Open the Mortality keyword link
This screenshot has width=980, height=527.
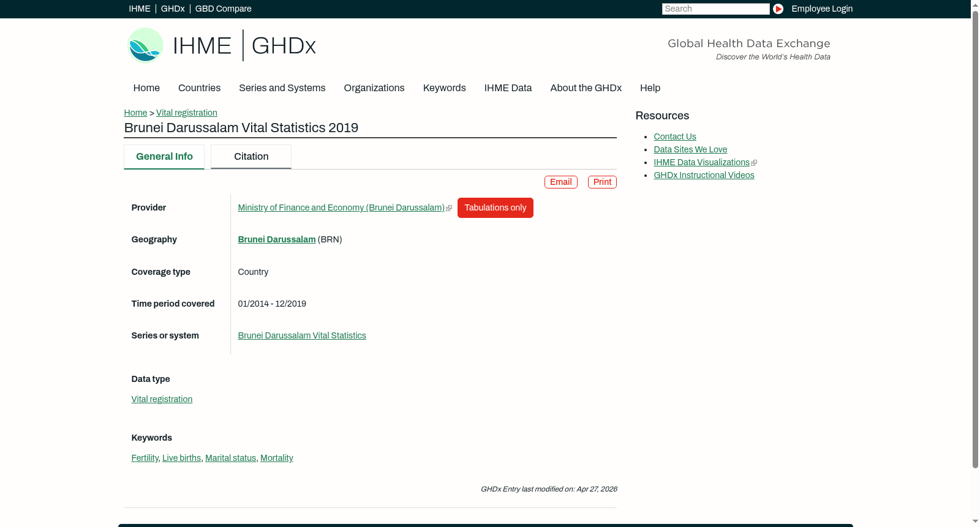277,458
